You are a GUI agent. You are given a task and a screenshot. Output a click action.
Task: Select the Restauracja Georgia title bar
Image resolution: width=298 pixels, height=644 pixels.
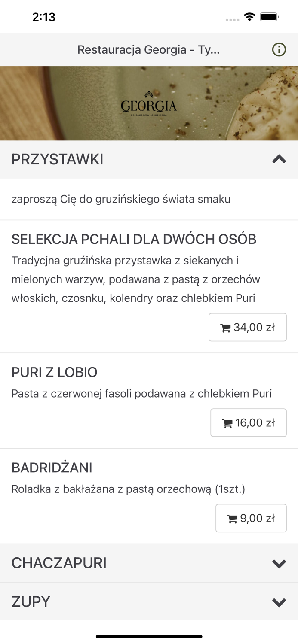[149, 49]
